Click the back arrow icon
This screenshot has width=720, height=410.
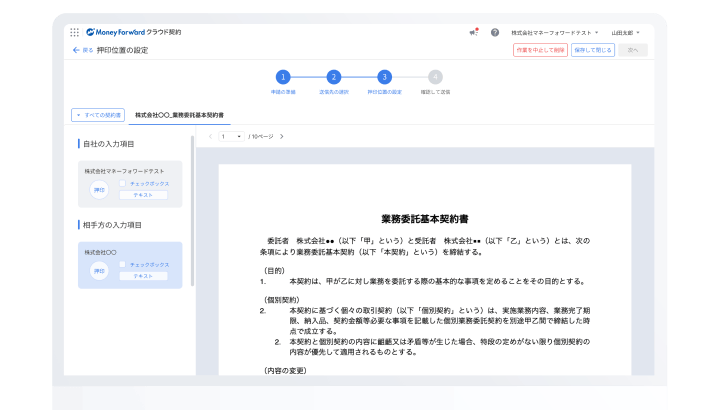[76, 50]
